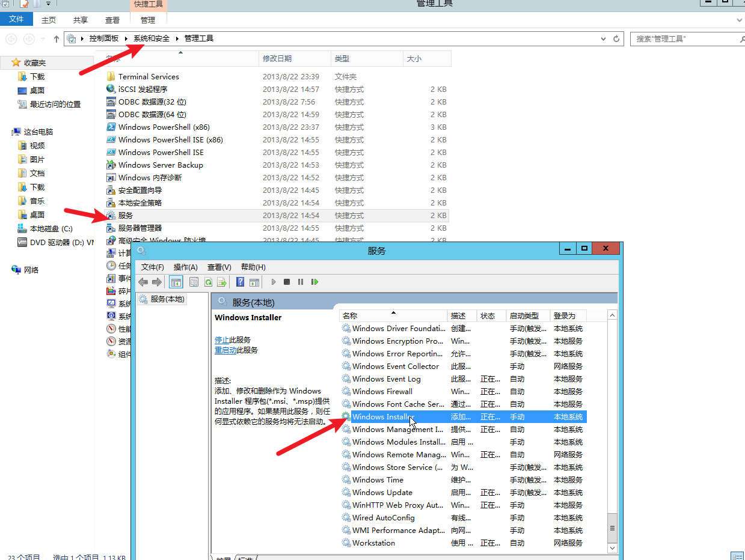Screen dimensions: 745x560
Task: Click Explorer's Back navigation arrow
Action: click(x=11, y=38)
